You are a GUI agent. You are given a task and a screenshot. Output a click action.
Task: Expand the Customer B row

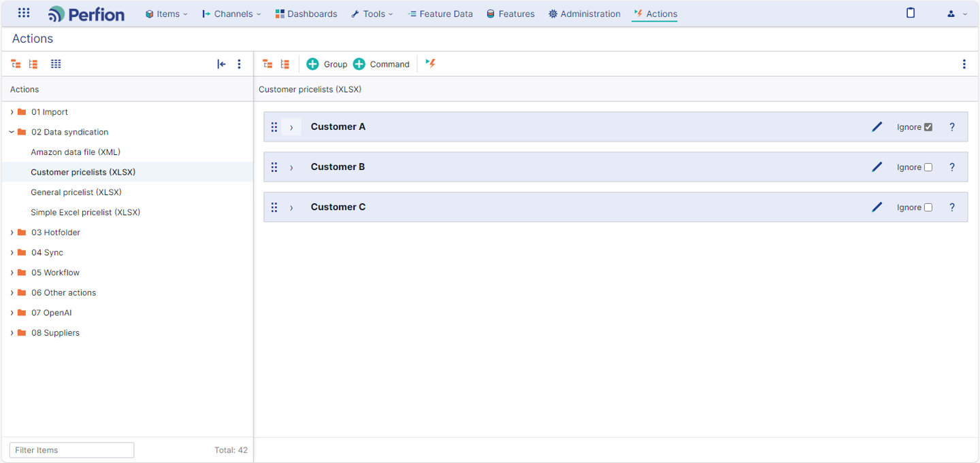pyautogui.click(x=291, y=167)
